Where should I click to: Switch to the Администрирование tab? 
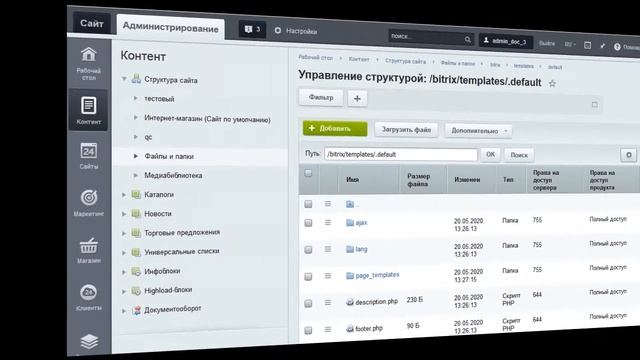click(x=171, y=27)
